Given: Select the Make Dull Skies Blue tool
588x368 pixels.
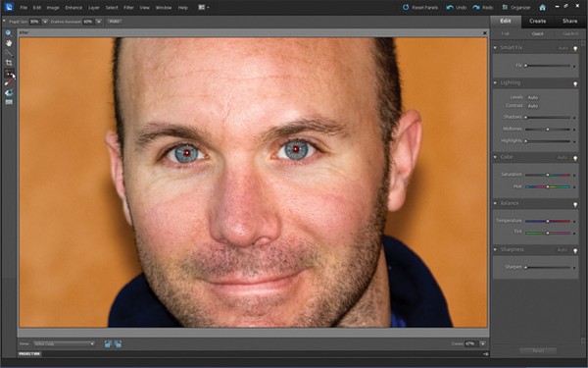Looking at the screenshot, I should click(9, 92).
